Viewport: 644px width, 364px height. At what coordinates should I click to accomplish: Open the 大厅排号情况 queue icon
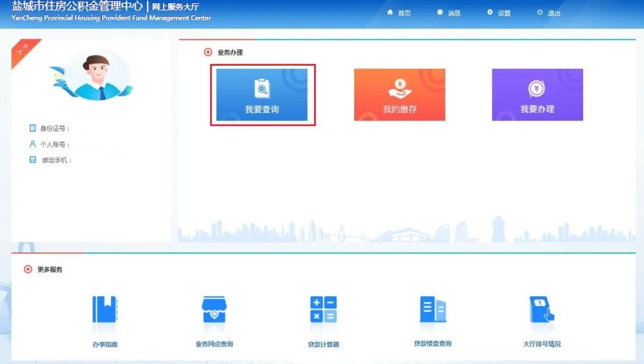(541, 310)
